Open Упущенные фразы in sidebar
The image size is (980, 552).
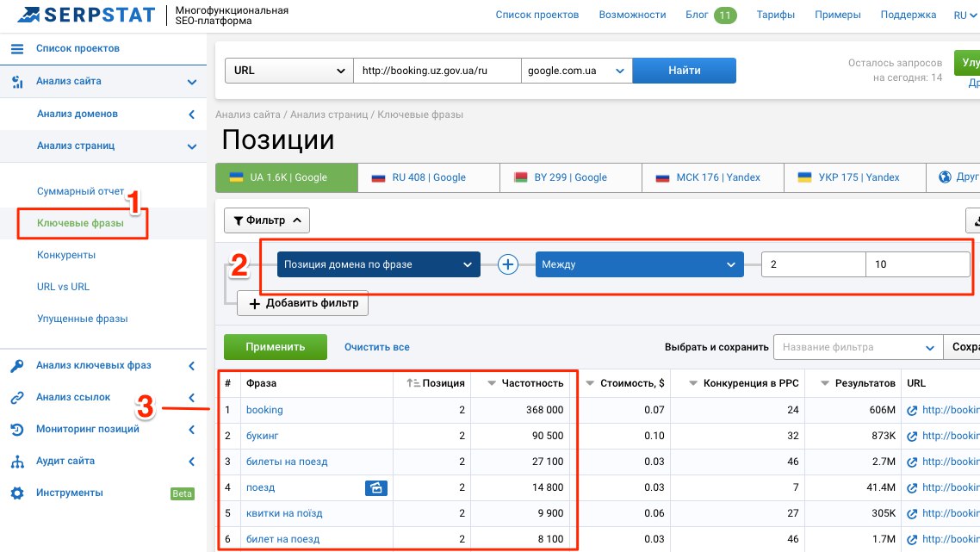coord(83,319)
